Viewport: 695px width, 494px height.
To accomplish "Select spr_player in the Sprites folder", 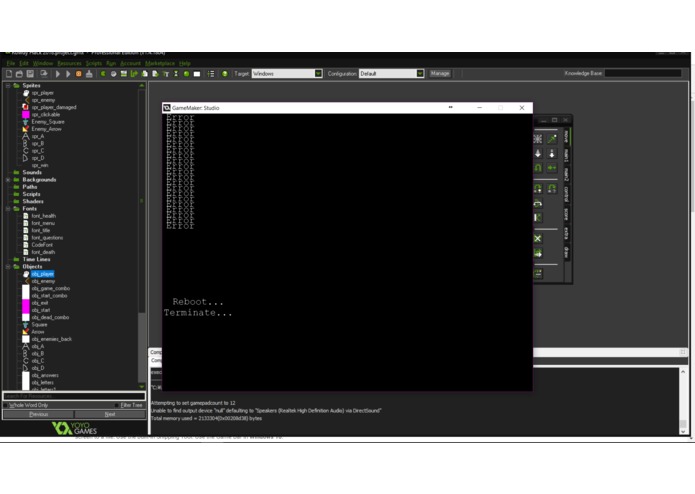I will (43, 93).
